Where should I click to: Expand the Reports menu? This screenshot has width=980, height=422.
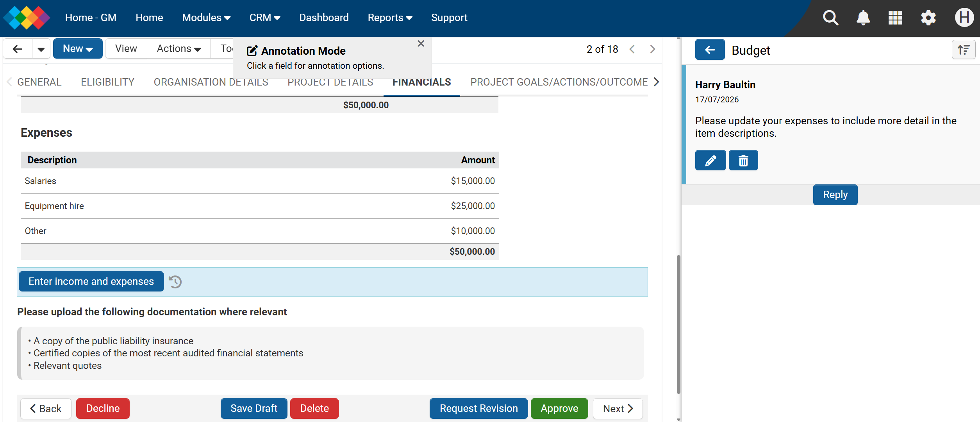[x=390, y=18]
